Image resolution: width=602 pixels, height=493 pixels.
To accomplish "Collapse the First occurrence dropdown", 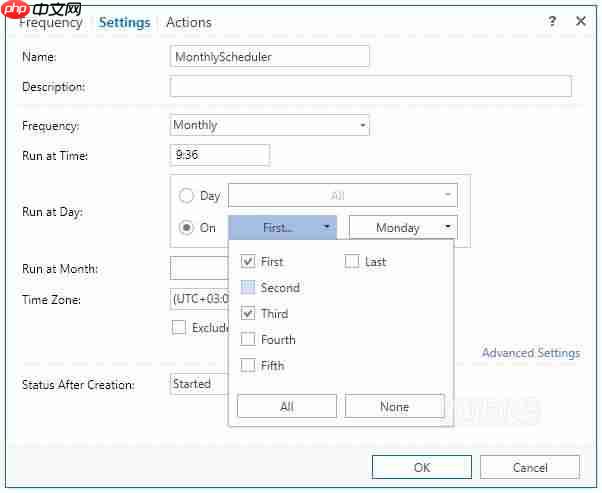I will point(283,228).
